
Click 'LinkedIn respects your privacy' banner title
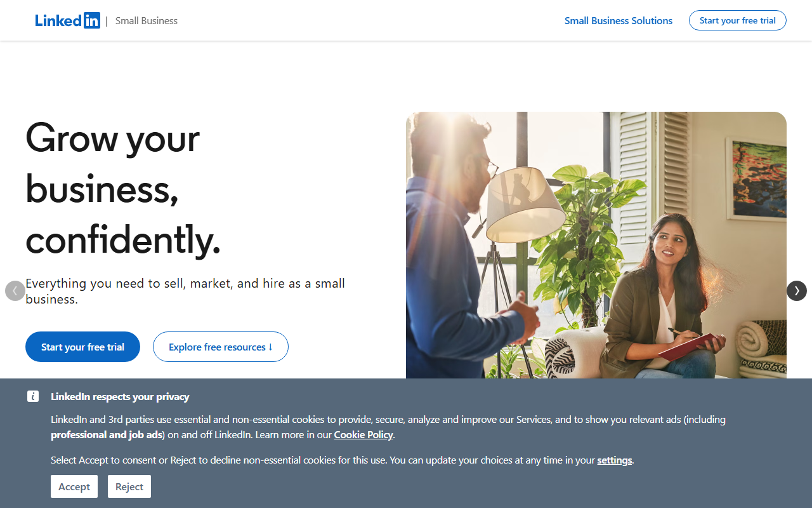pos(120,397)
